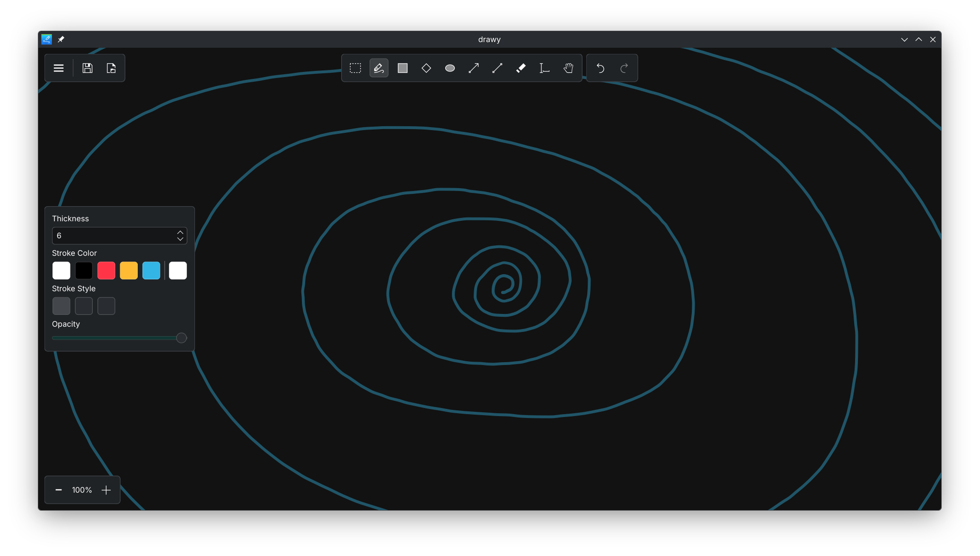
Task: Select the ellipse shape tool
Action: pyautogui.click(x=450, y=68)
